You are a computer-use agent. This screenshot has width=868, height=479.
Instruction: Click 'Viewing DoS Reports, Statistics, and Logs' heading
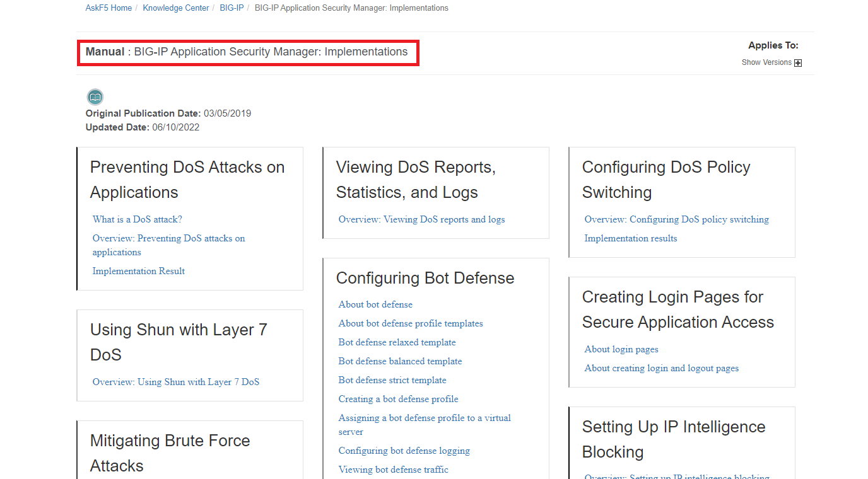[x=416, y=180]
